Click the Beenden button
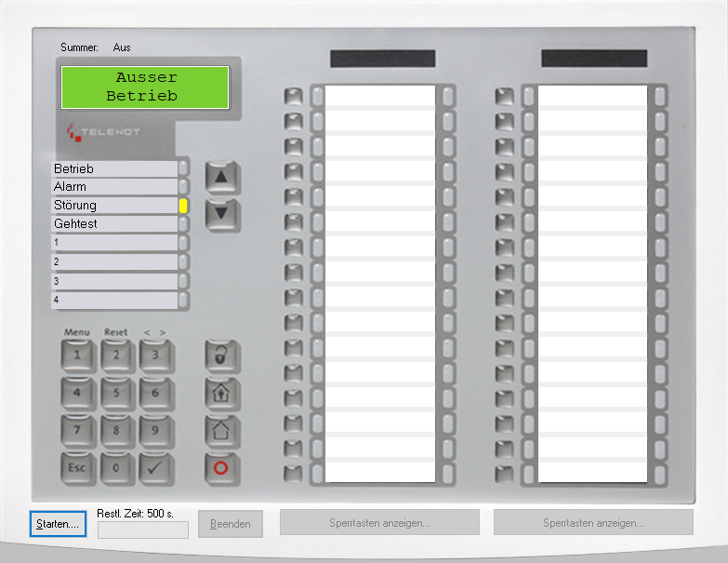Image resolution: width=728 pixels, height=563 pixels. point(231,524)
